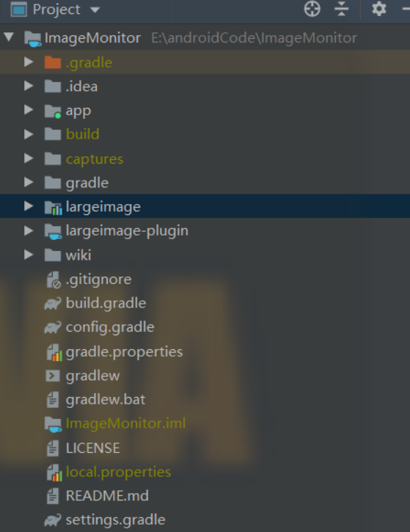The height and width of the screenshot is (532, 410).
Task: Click the gradlew terminal file icon
Action: 53,376
